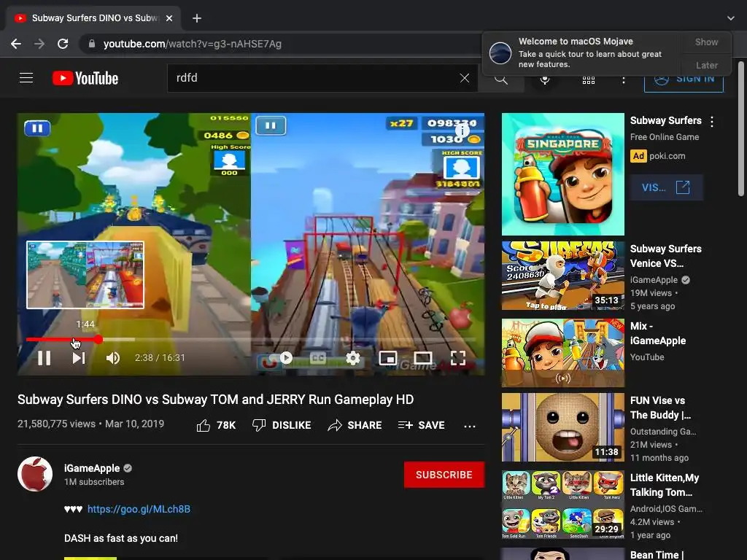The width and height of the screenshot is (747, 560).
Task: Open the Subway Surfers Singapore ad thumbnail
Action: pos(562,174)
